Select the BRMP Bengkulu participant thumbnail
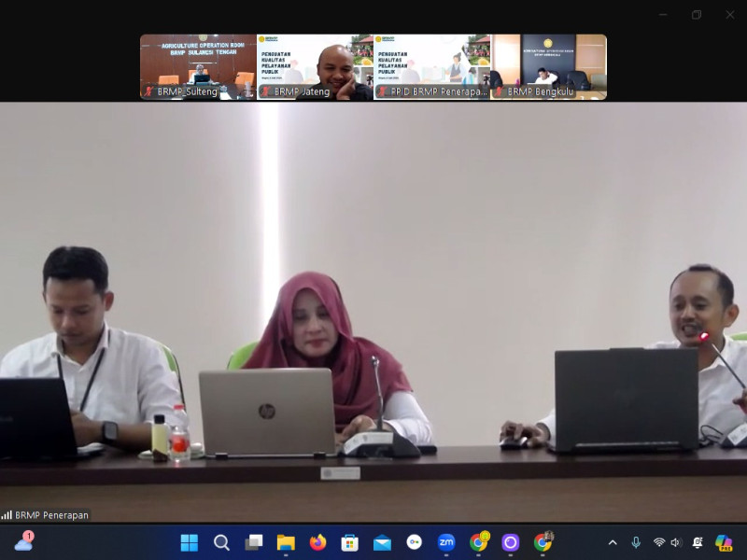This screenshot has width=747, height=560. [x=549, y=67]
